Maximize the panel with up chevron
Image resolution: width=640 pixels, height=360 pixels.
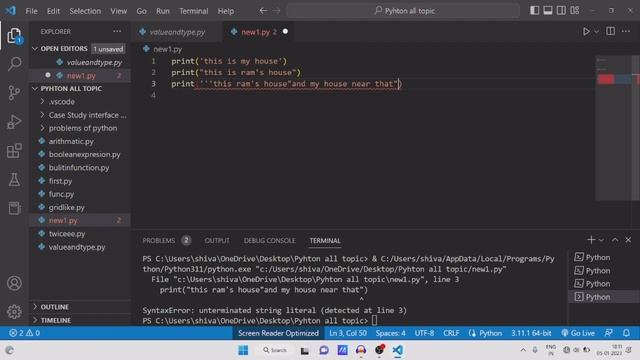click(x=615, y=240)
